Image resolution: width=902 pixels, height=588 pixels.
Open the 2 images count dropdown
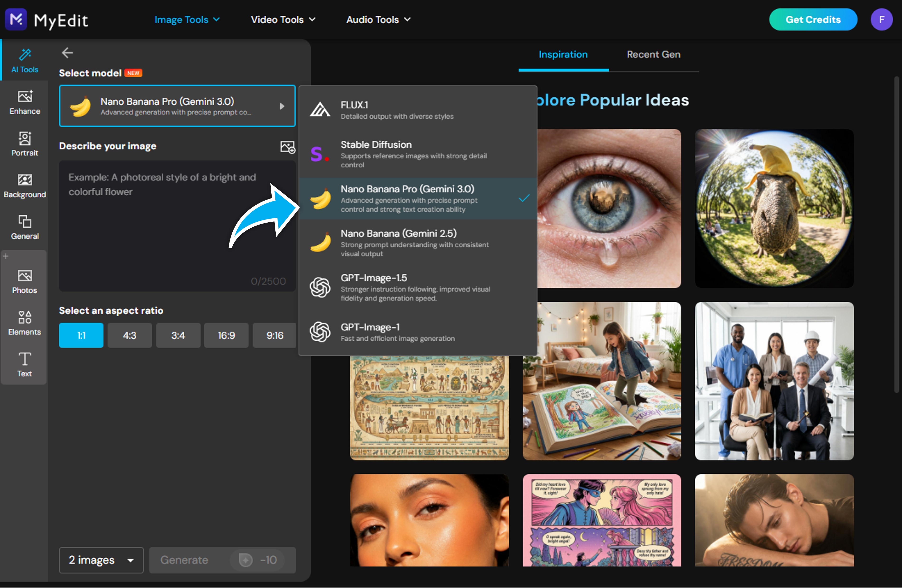[x=101, y=559]
